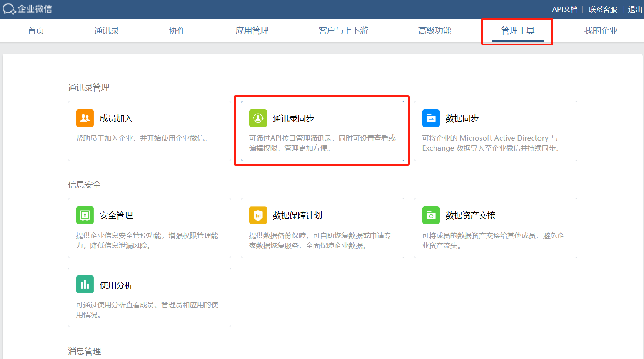This screenshot has height=359, width=644.
Task: Click the teal 使用分析 bar chart icon
Action: pyautogui.click(x=85, y=285)
